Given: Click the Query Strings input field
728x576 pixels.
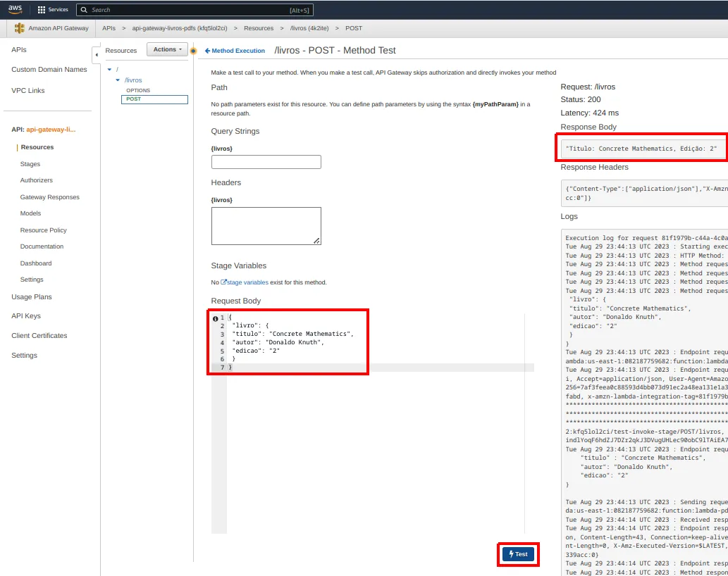Looking at the screenshot, I should pos(266,162).
